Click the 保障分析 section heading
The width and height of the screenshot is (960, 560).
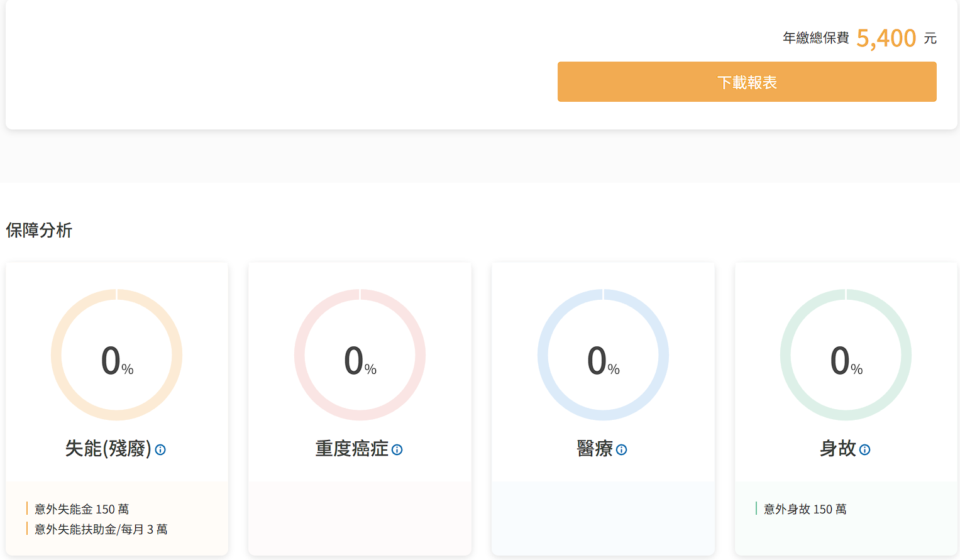tap(39, 230)
